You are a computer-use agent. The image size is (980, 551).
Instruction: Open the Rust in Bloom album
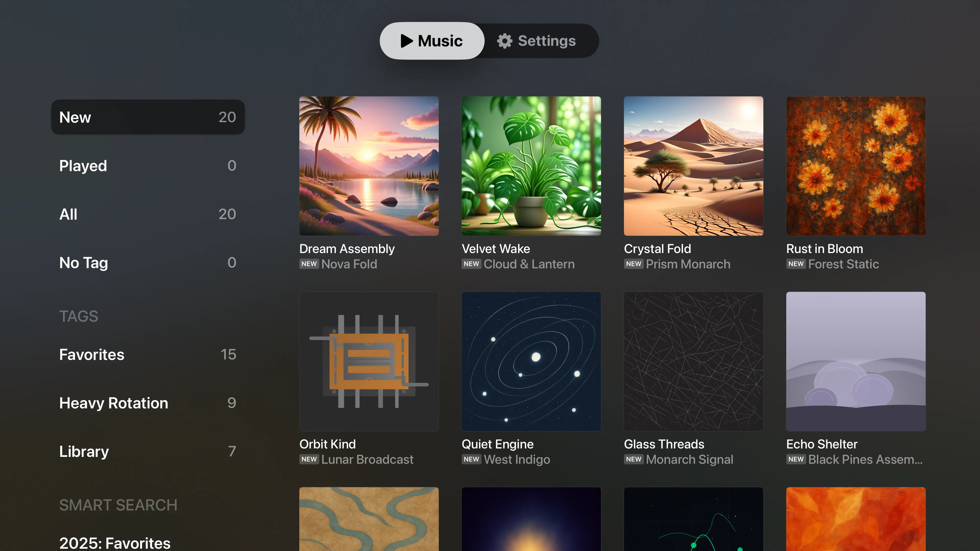[856, 166]
